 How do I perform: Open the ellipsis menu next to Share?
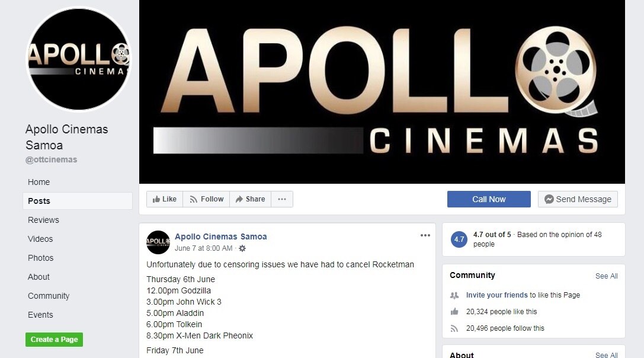282,199
